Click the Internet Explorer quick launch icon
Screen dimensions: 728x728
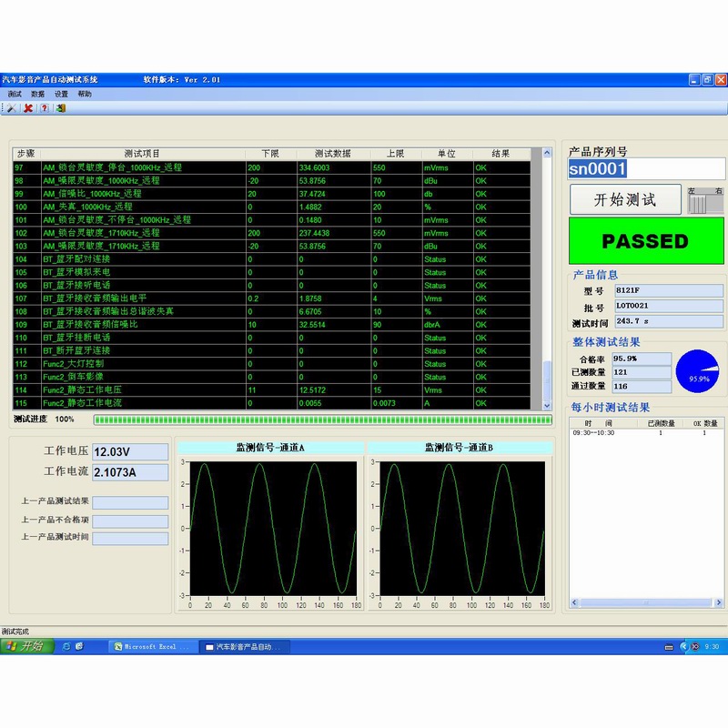pos(66,646)
